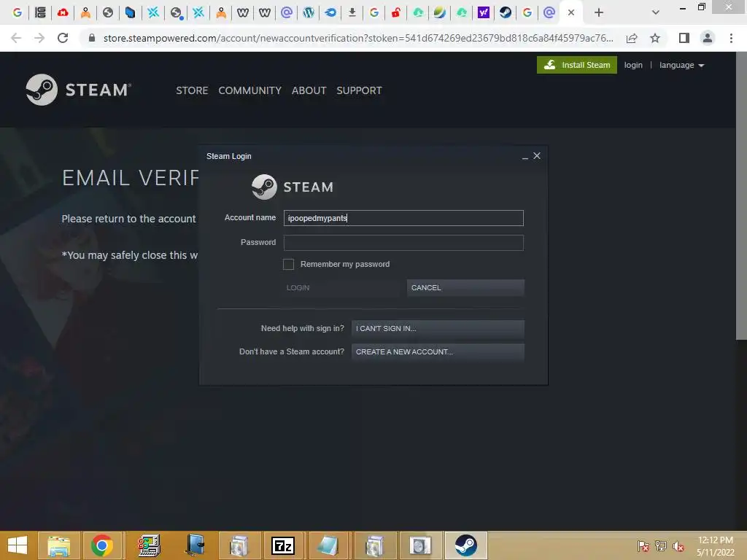Click the Steam logo in page header

(79, 90)
